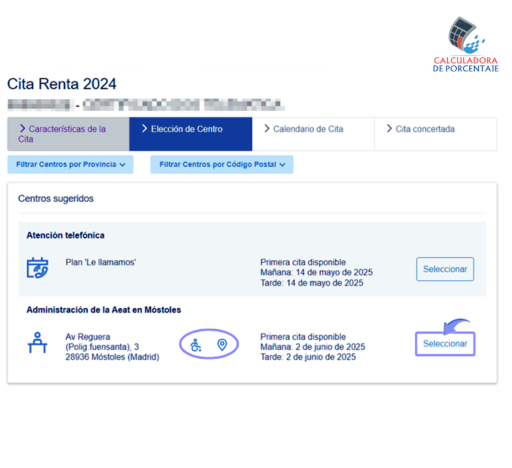Image resolution: width=512 pixels, height=468 pixels.
Task: Select the Atención telefónica appointment option
Action: click(445, 269)
